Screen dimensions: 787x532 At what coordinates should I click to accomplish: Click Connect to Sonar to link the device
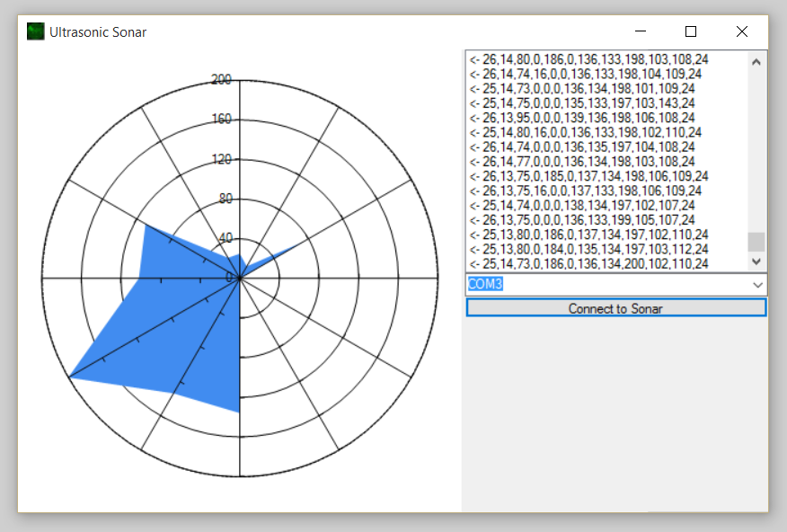615,307
